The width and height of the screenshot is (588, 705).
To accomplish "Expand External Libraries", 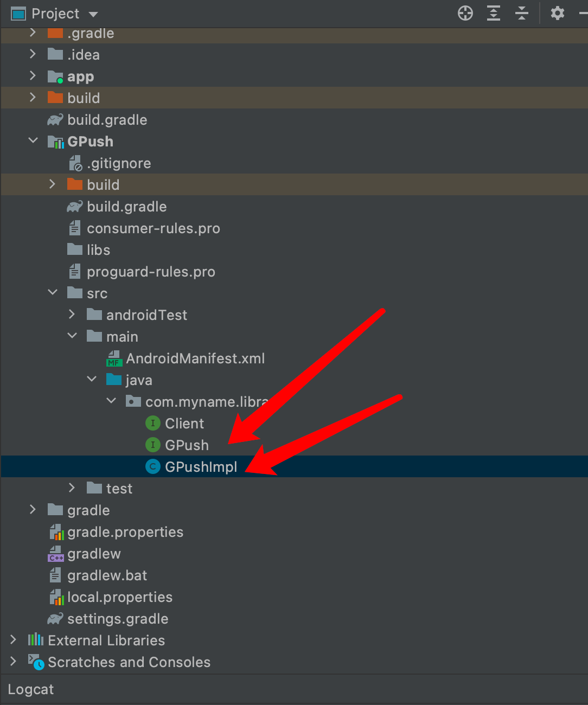I will point(13,640).
